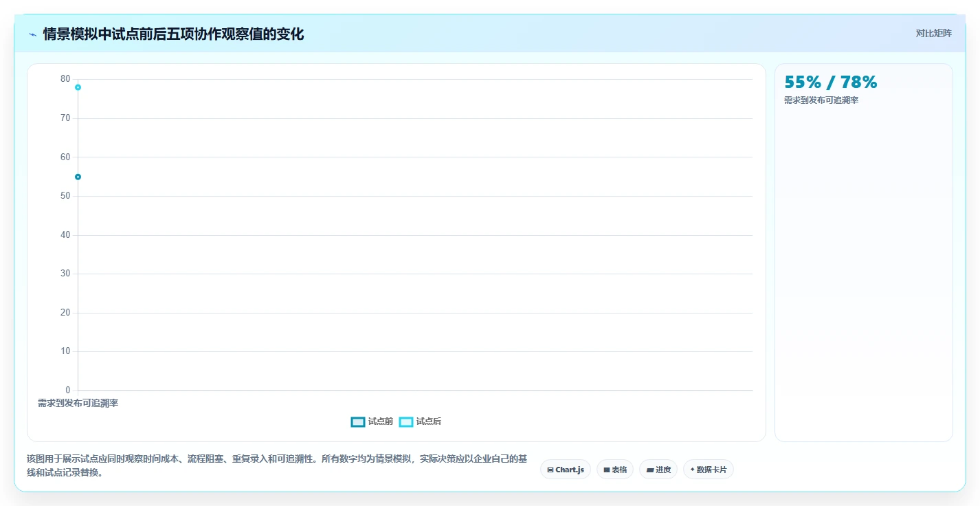Click the 需求到发布可追溯率 card caption
The width and height of the screenshot is (980, 506).
pos(821,100)
